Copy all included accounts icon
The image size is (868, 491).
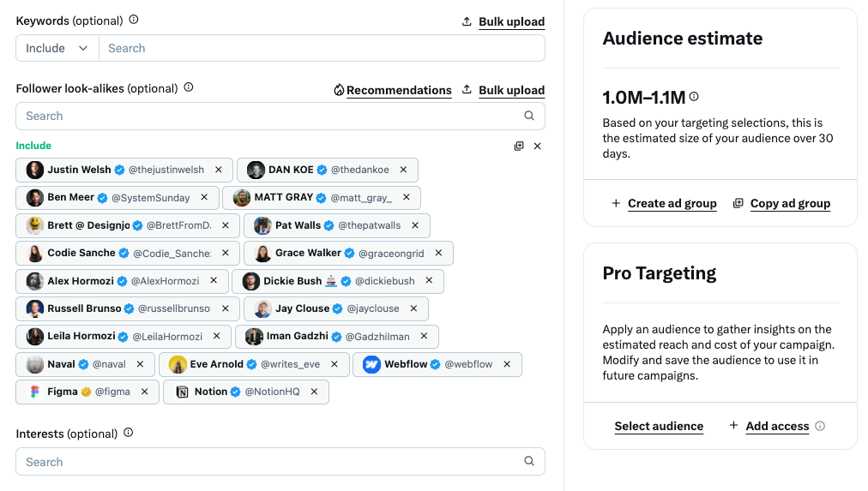point(519,146)
